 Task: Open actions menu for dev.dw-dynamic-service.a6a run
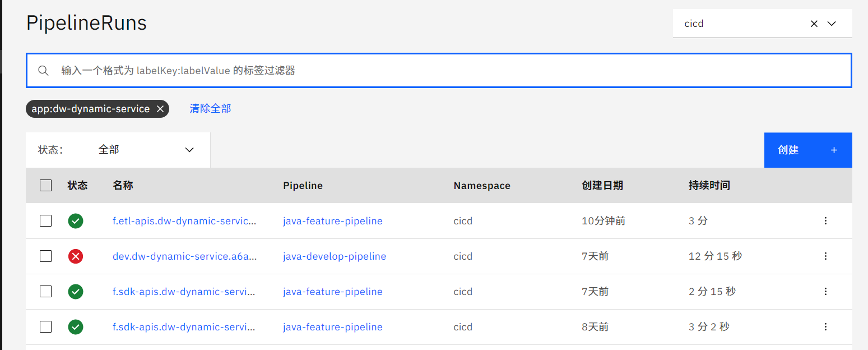(825, 256)
